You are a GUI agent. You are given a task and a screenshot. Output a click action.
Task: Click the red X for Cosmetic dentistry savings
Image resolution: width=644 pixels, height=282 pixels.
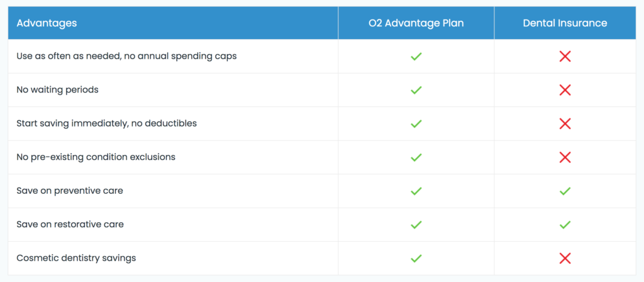[565, 259]
